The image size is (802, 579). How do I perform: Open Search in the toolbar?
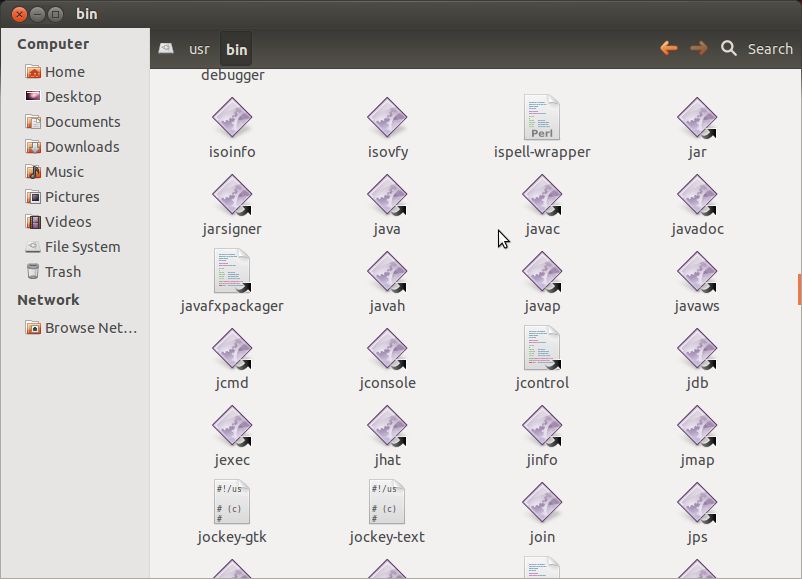(757, 49)
